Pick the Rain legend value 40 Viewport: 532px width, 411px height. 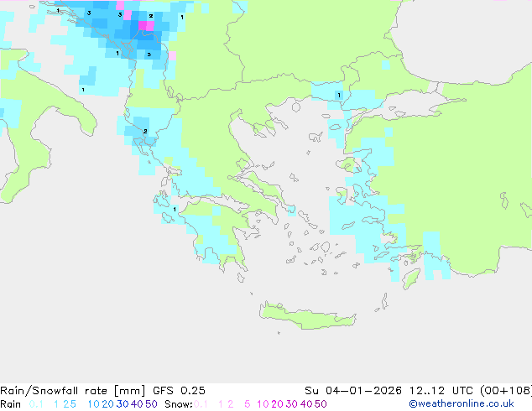click(x=137, y=404)
